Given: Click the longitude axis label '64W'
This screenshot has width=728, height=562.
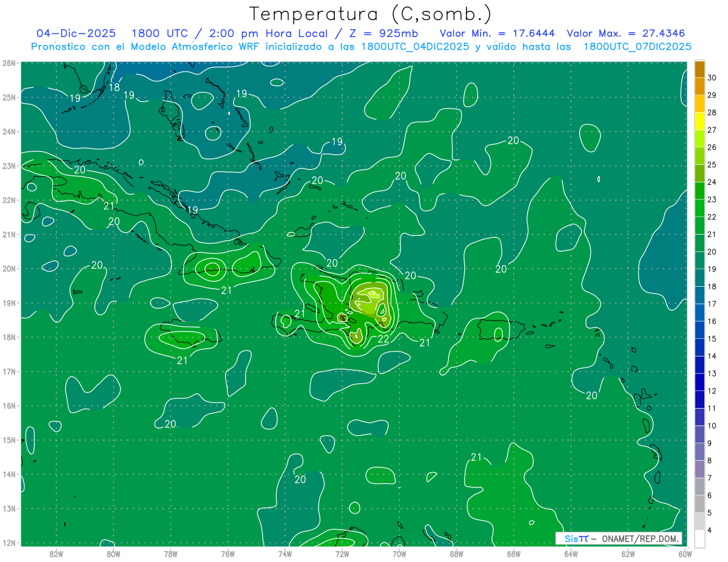Looking at the screenshot, I should tap(570, 554).
